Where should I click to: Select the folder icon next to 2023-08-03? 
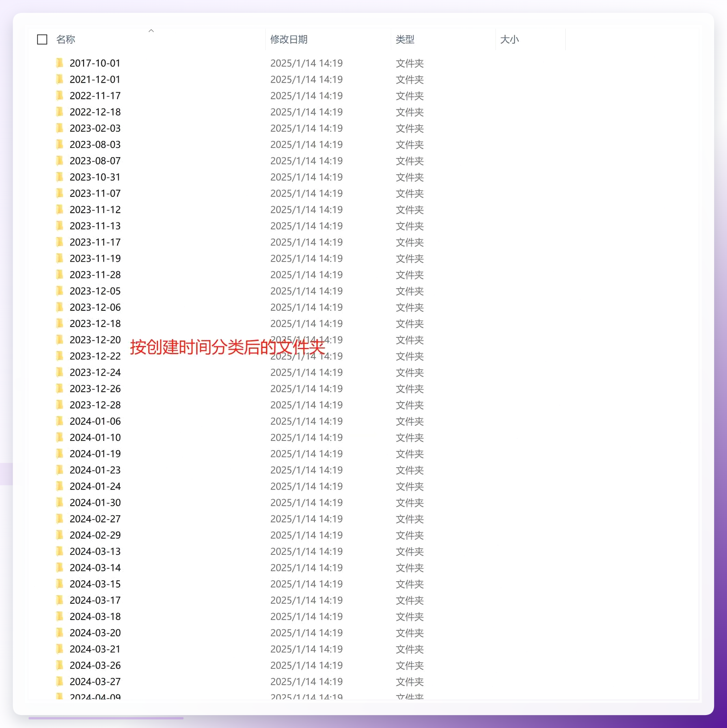pyautogui.click(x=60, y=145)
